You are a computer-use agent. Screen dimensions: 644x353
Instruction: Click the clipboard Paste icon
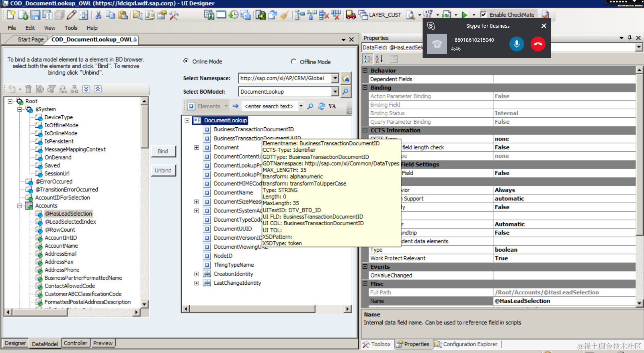pyautogui.click(x=123, y=15)
